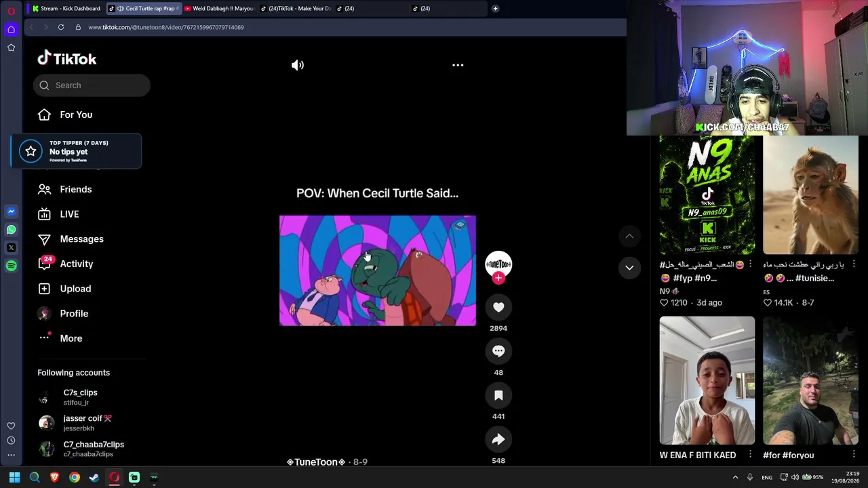Viewport: 868px width, 488px height.
Task: Switch to the TikTok - Make Your Day tab
Action: (296, 9)
